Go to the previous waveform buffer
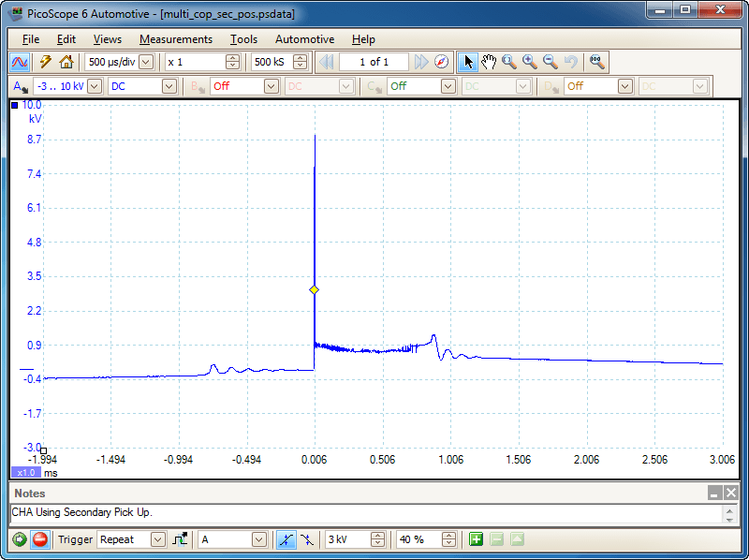 coord(326,62)
